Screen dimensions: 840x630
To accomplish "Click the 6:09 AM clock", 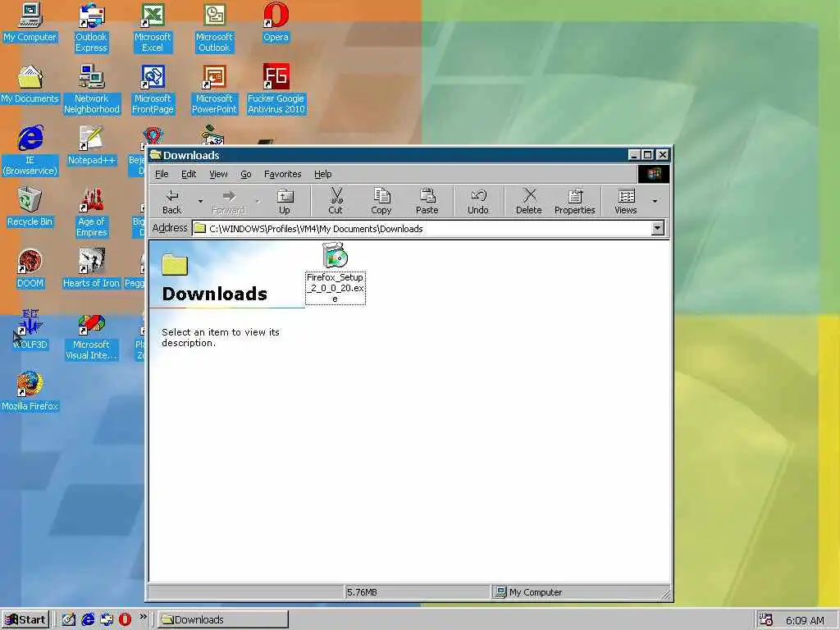I will click(805, 620).
